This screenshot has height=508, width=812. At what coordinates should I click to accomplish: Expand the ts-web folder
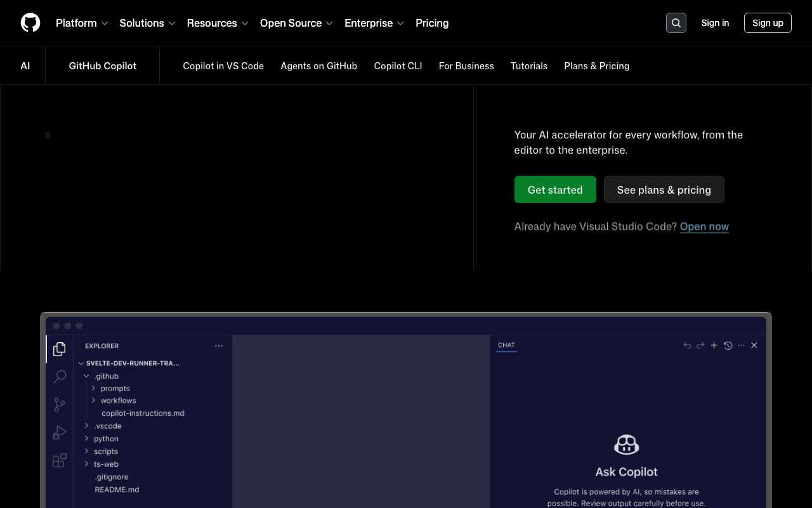[x=101, y=464]
